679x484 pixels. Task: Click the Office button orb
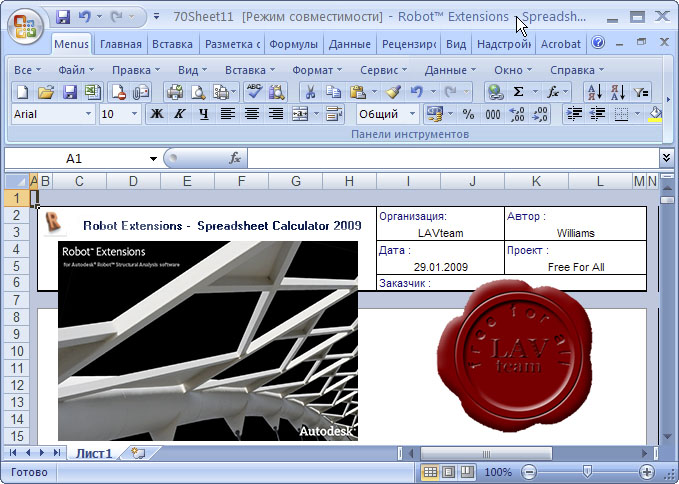pyautogui.click(x=25, y=26)
